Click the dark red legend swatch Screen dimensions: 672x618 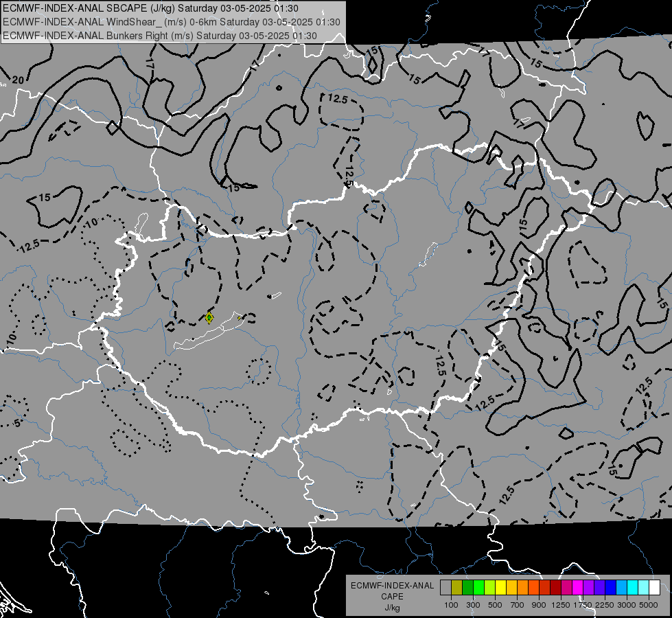point(556,587)
